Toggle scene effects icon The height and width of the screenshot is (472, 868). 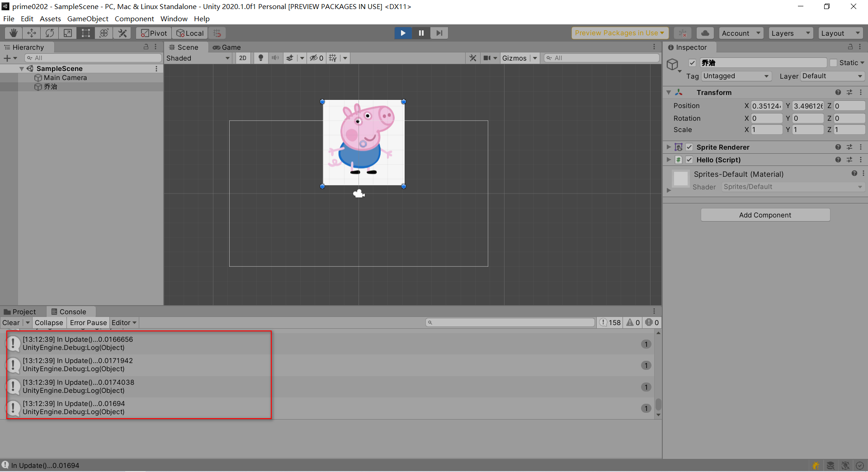pos(290,58)
